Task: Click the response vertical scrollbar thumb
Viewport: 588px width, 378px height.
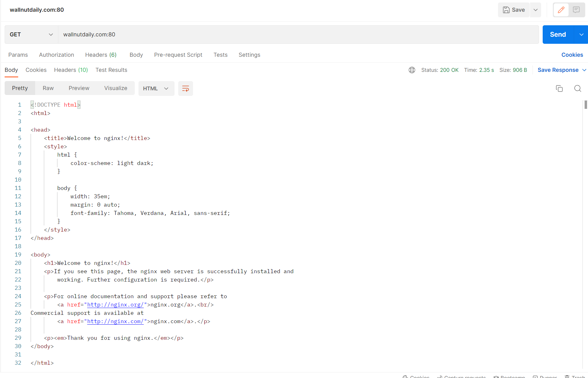Action: click(586, 105)
